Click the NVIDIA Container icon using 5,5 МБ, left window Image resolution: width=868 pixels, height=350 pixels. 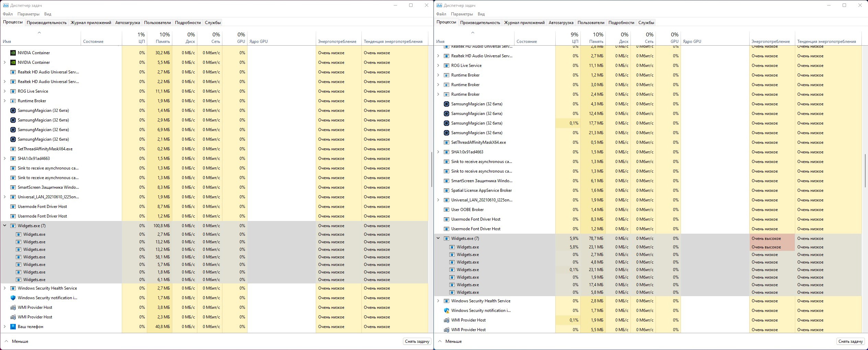point(13,62)
